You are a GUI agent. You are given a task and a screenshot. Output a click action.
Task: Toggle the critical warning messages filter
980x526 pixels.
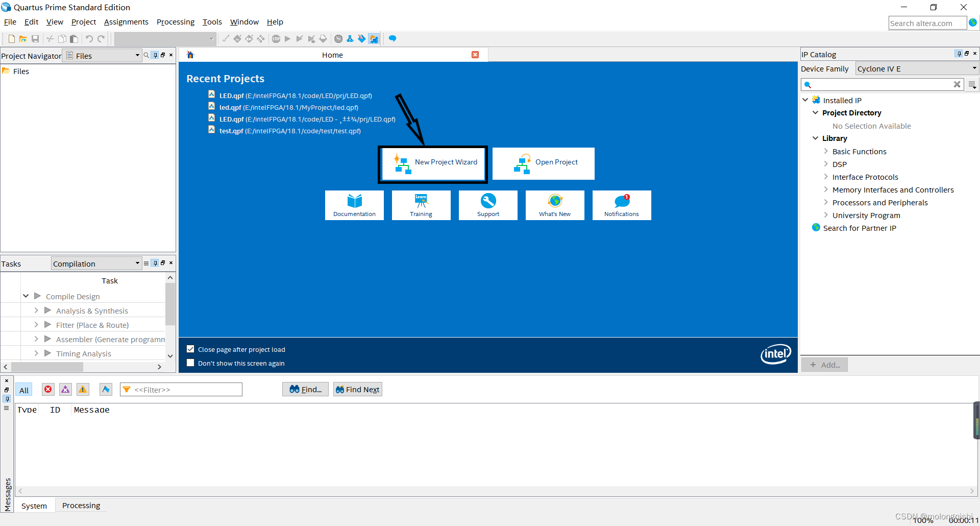pos(65,390)
